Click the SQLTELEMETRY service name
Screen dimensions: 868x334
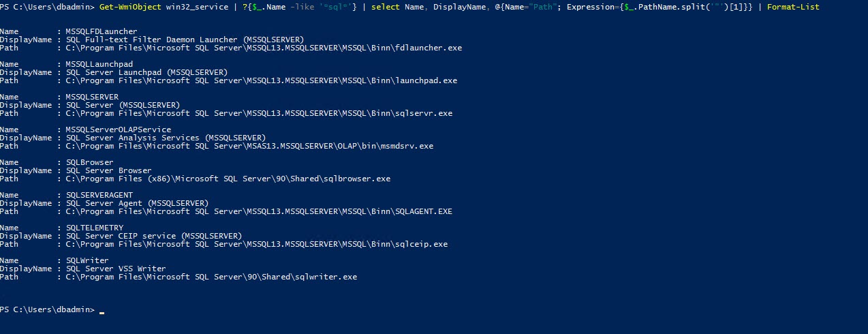[x=95, y=228]
